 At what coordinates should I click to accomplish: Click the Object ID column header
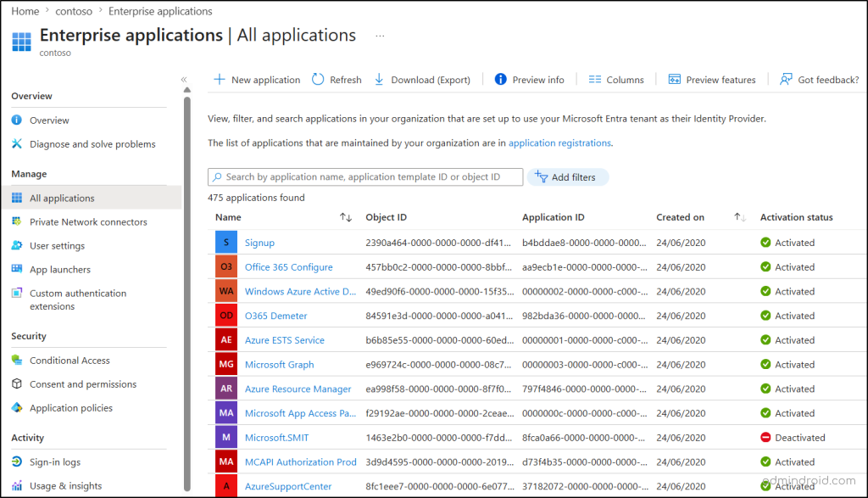(386, 217)
